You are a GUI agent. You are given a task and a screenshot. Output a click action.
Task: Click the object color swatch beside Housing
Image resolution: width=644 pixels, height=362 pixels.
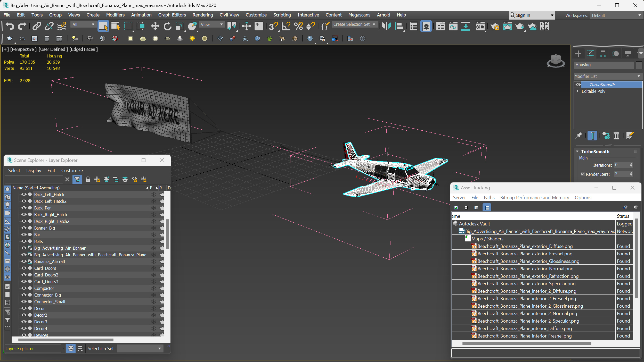[x=639, y=65]
